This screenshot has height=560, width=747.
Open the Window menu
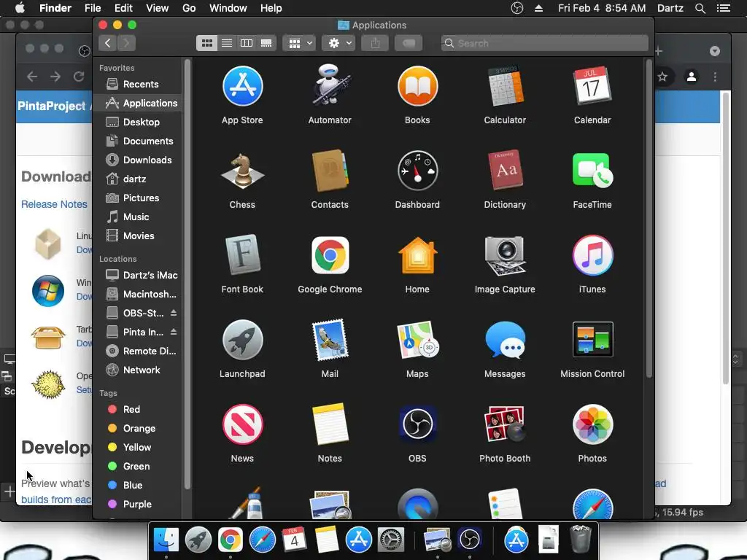pyautogui.click(x=228, y=8)
